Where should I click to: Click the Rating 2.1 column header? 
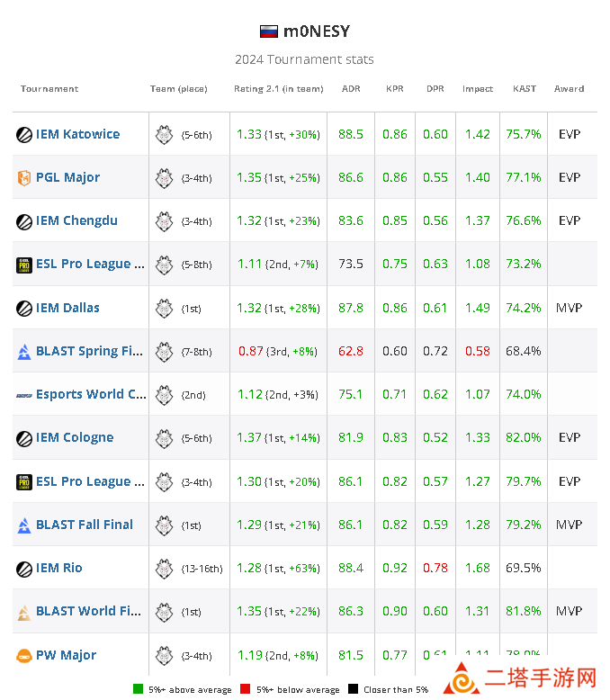(277, 89)
